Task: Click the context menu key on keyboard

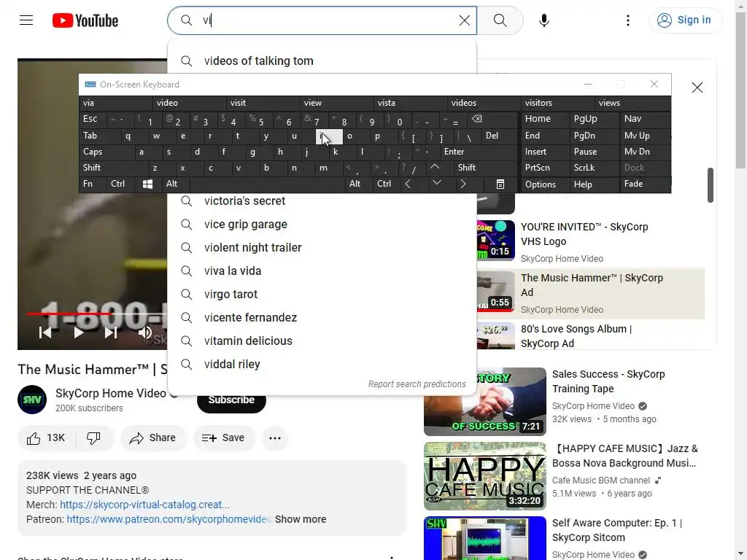Action: coord(500,184)
